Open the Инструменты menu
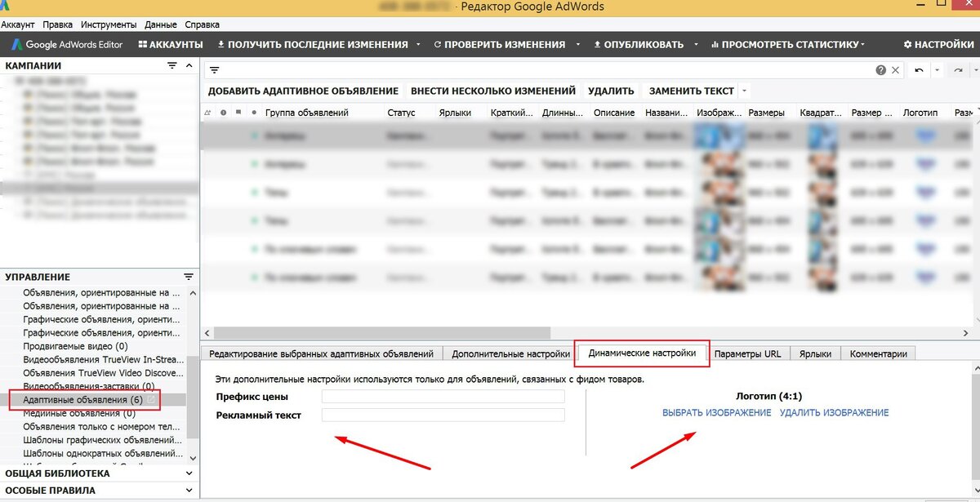 click(109, 25)
